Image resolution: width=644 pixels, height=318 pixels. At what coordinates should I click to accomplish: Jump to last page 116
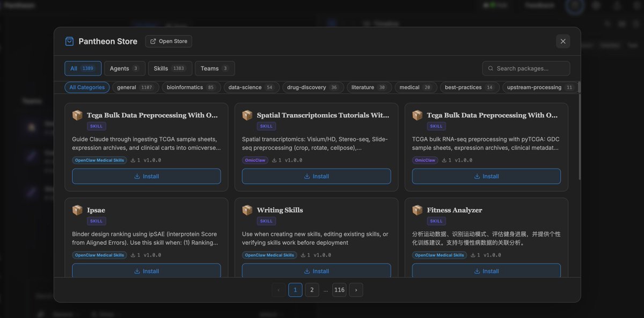click(339, 290)
